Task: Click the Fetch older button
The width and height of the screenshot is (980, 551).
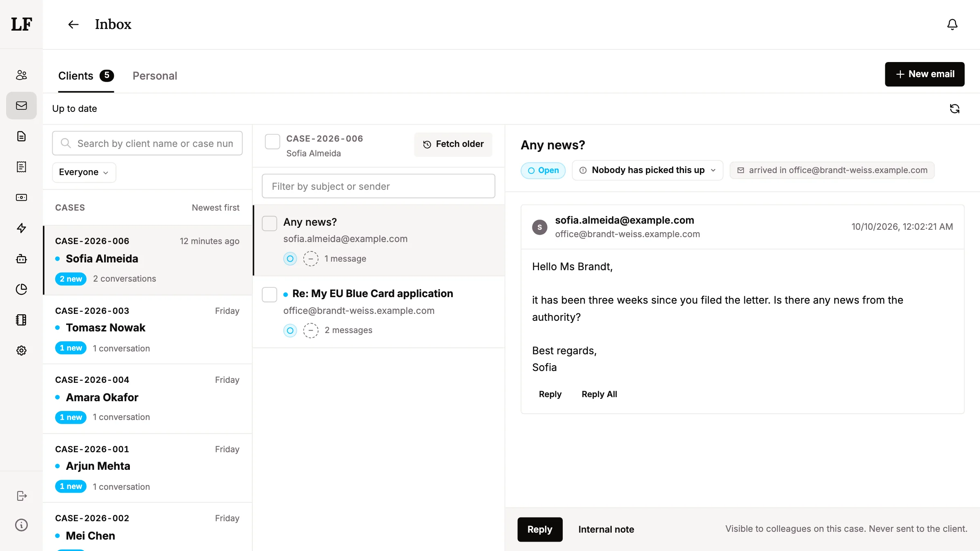Action: [453, 144]
